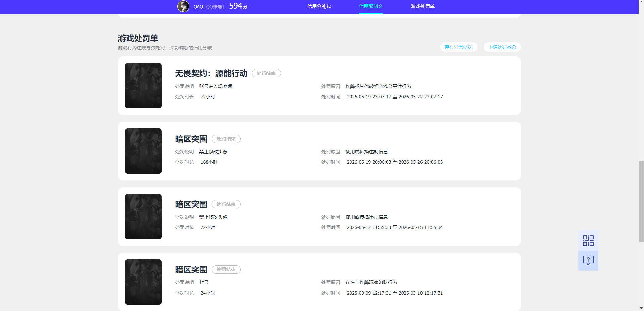Click the 游戏处罚单 section heading
Screen dimensions: 644x311
[138, 38]
